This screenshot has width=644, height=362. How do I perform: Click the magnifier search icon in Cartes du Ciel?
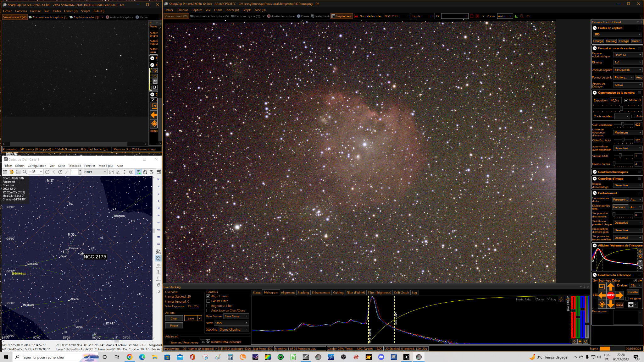pyautogui.click(x=25, y=172)
